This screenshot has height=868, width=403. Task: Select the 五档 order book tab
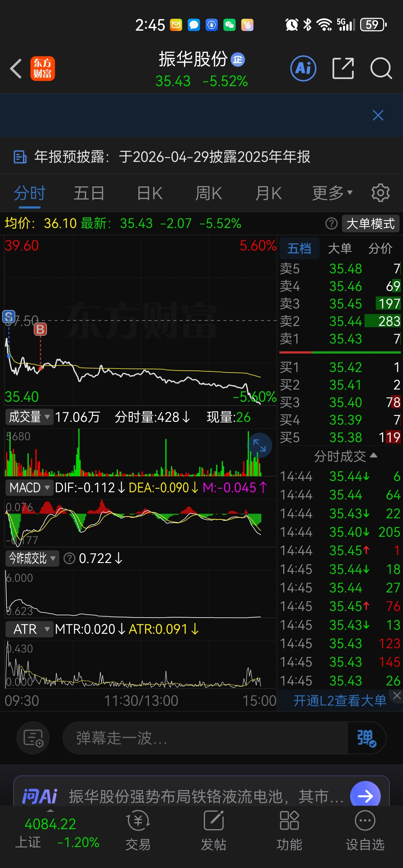click(x=299, y=248)
